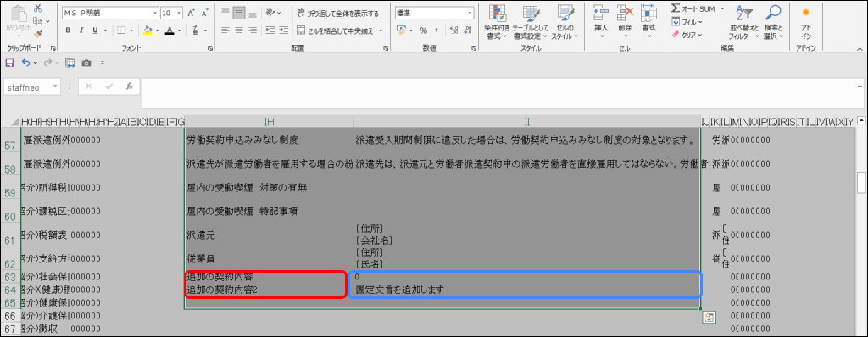The height and width of the screenshot is (337, 868).
Task: Apply percent style format
Action: click(x=424, y=30)
